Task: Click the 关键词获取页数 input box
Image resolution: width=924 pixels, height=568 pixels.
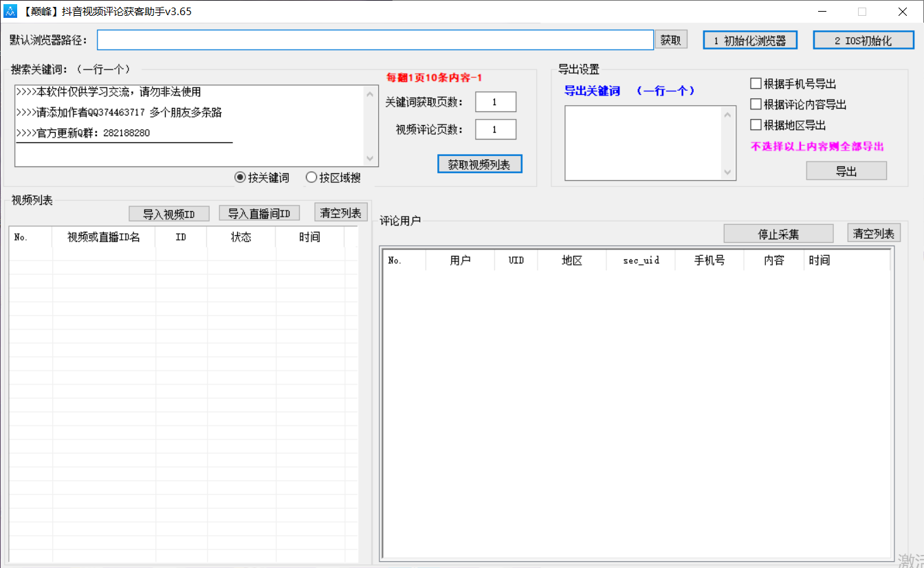Action: pos(496,101)
